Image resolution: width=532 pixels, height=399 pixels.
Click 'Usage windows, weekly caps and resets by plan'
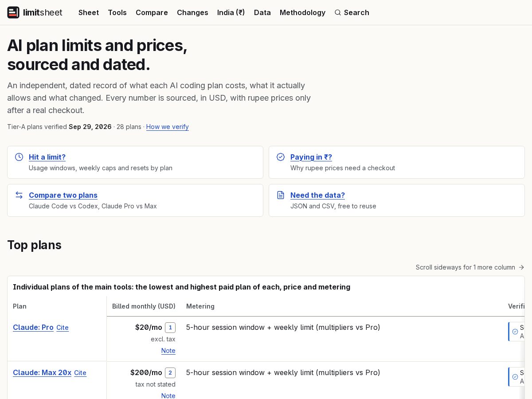[x=101, y=168]
